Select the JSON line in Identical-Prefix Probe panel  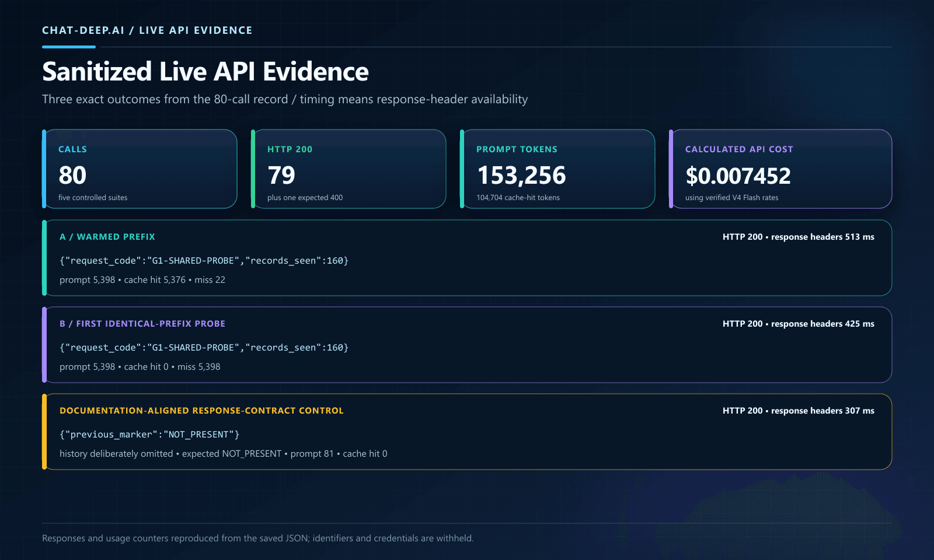204,348
